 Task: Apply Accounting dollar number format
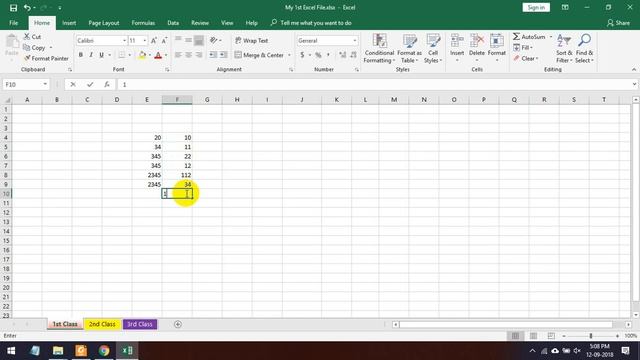[302, 55]
